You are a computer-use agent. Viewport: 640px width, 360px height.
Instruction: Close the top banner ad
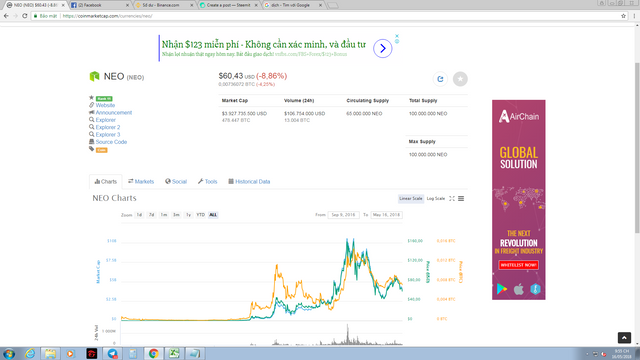pos(397,36)
